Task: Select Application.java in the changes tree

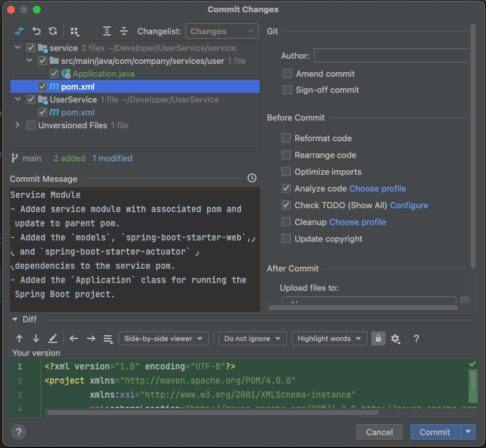Action: 104,73
